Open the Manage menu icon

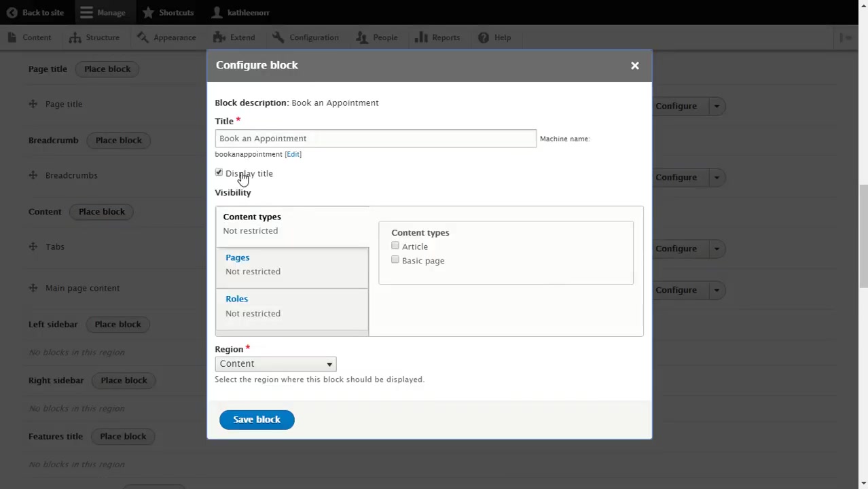point(86,12)
